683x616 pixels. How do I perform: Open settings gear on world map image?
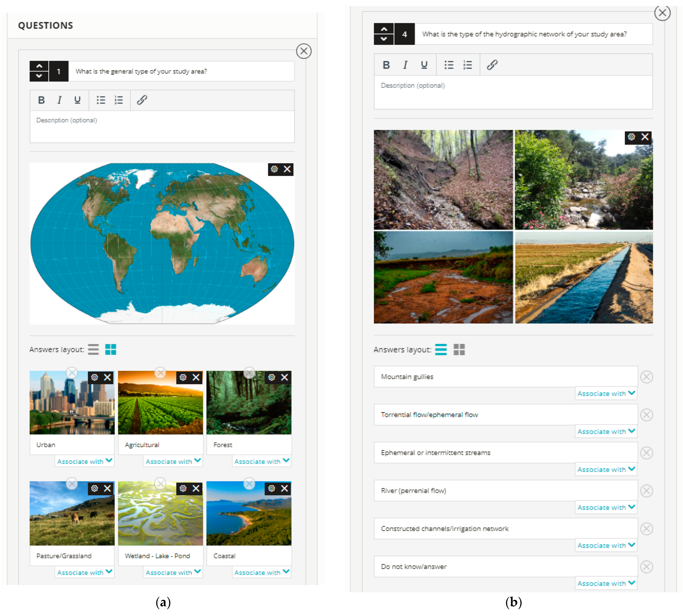click(x=274, y=169)
